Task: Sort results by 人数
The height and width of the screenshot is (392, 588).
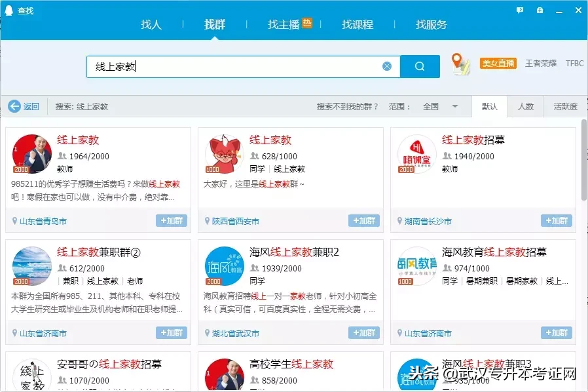Action: click(525, 107)
